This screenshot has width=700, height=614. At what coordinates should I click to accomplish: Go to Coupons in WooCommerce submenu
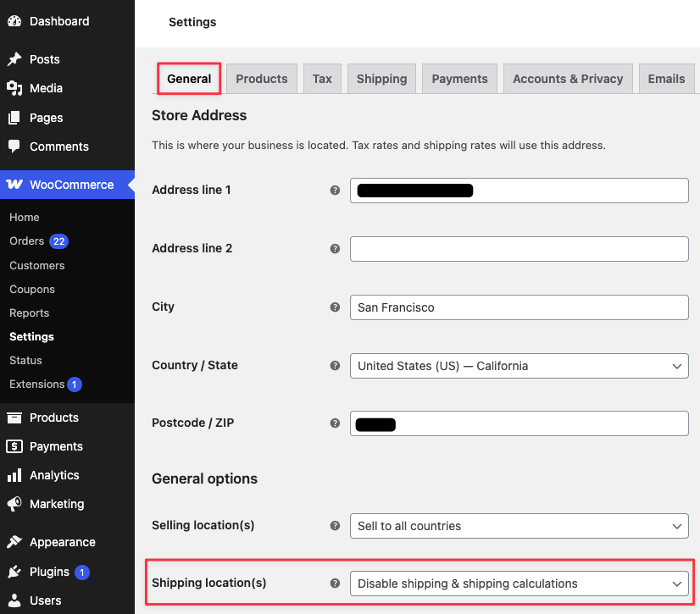(x=32, y=289)
